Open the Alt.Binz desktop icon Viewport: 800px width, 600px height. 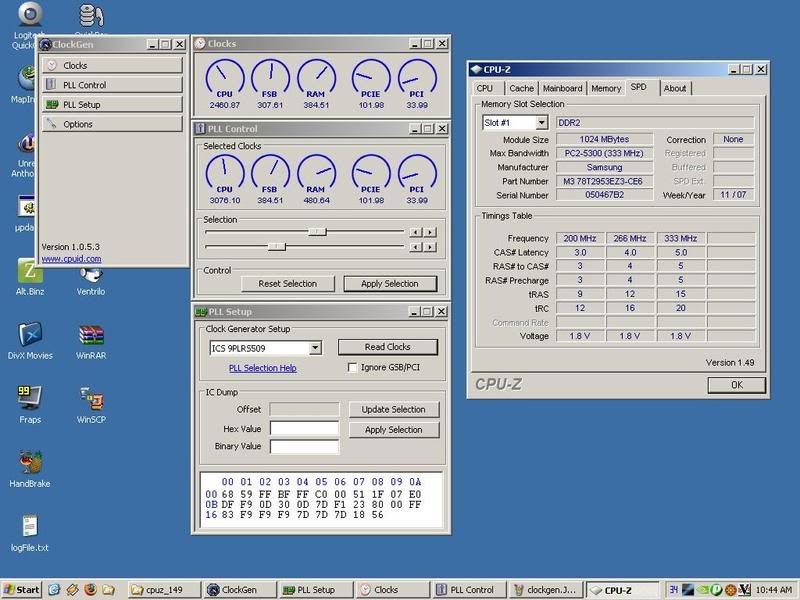30,277
